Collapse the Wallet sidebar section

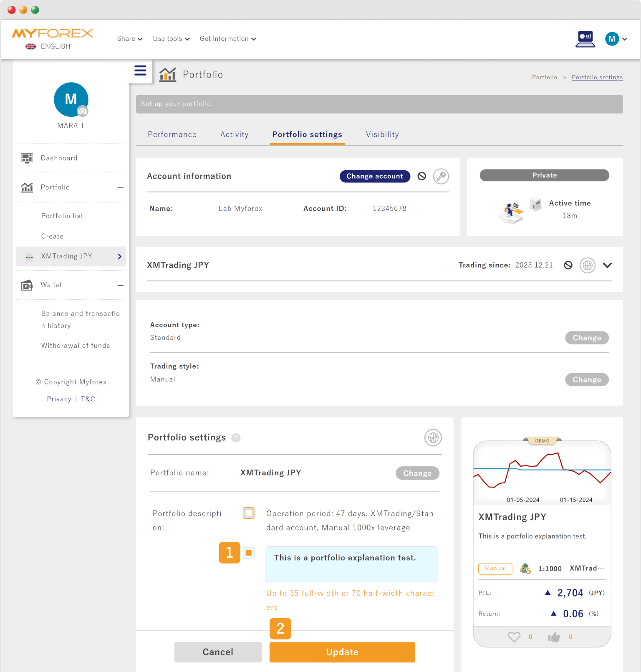tap(120, 285)
